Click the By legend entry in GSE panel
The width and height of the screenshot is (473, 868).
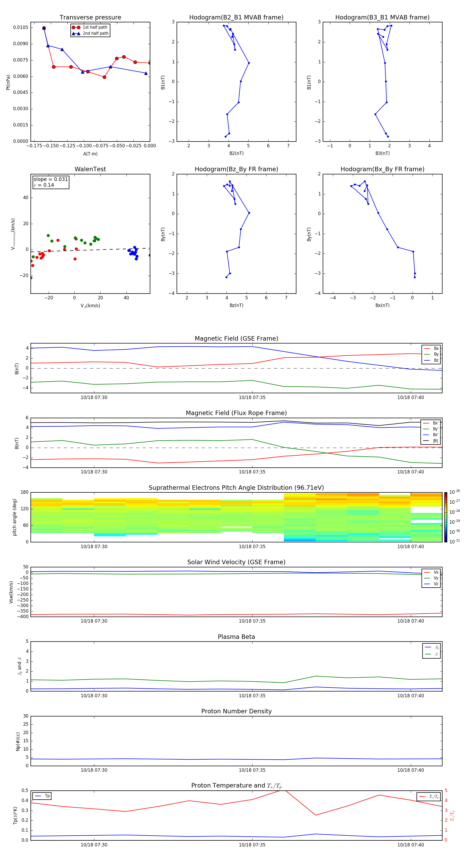click(431, 354)
